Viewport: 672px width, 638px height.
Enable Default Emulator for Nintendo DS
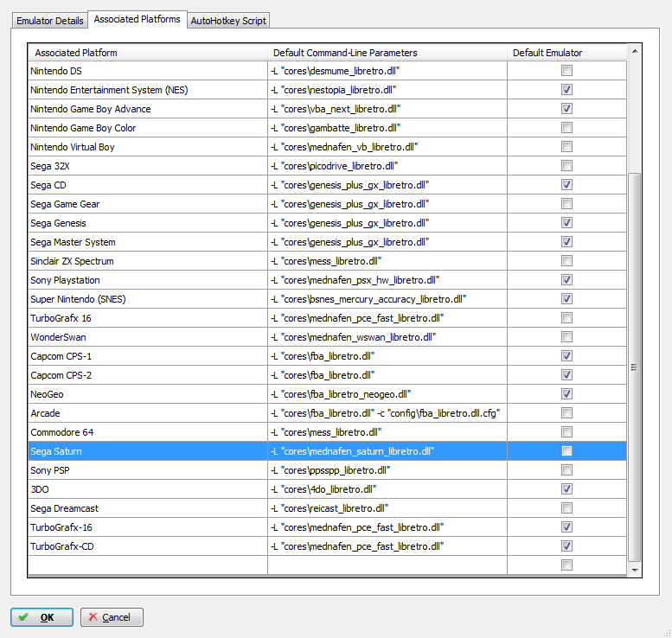point(566,71)
